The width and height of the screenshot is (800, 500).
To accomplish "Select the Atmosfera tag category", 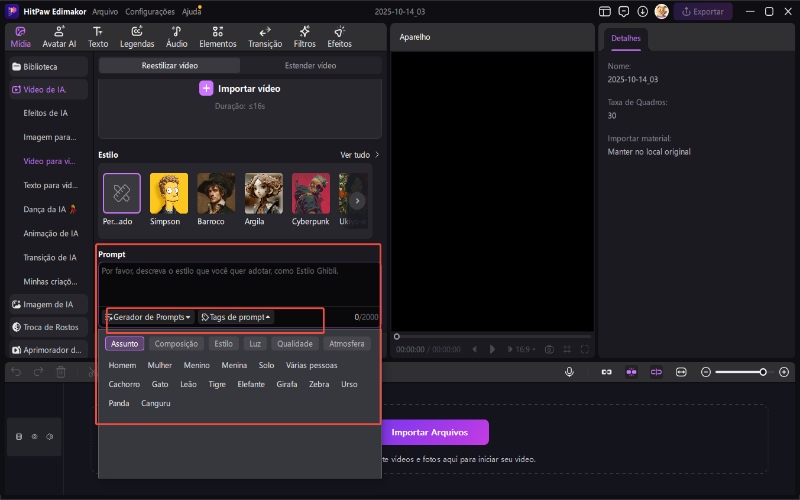I will [346, 344].
